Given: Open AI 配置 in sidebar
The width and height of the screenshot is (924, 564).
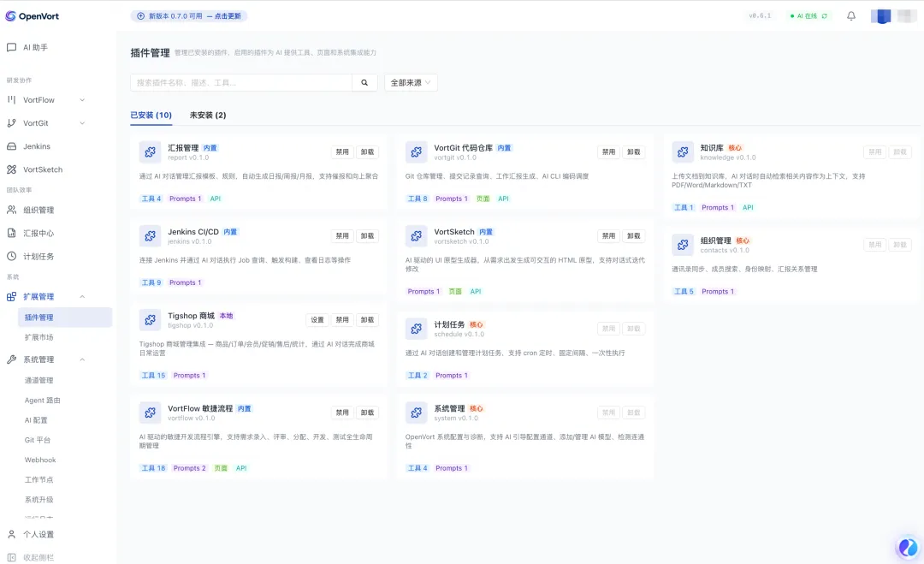Looking at the screenshot, I should click(x=36, y=420).
